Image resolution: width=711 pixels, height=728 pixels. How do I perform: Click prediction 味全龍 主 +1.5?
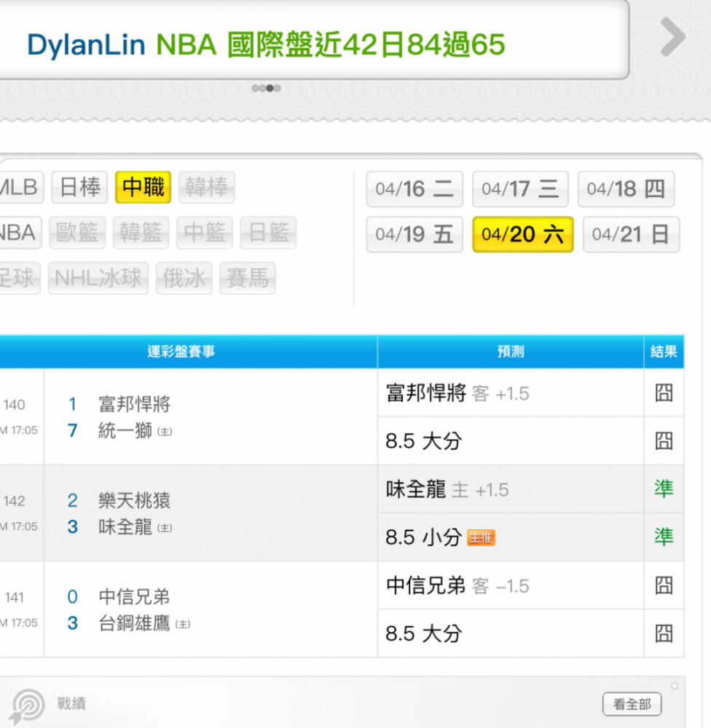pos(447,489)
